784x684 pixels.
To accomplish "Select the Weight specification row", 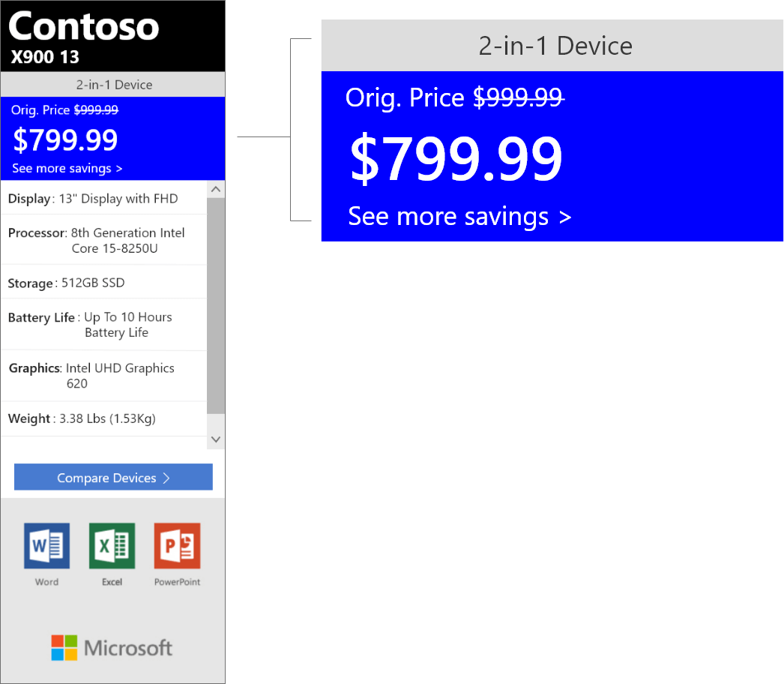I will pos(103,418).
